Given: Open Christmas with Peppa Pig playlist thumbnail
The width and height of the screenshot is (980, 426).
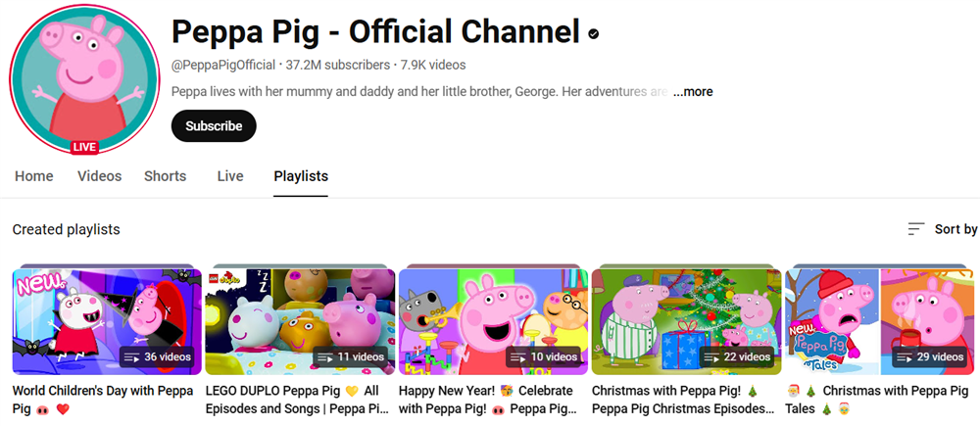Looking at the screenshot, I should [686, 321].
